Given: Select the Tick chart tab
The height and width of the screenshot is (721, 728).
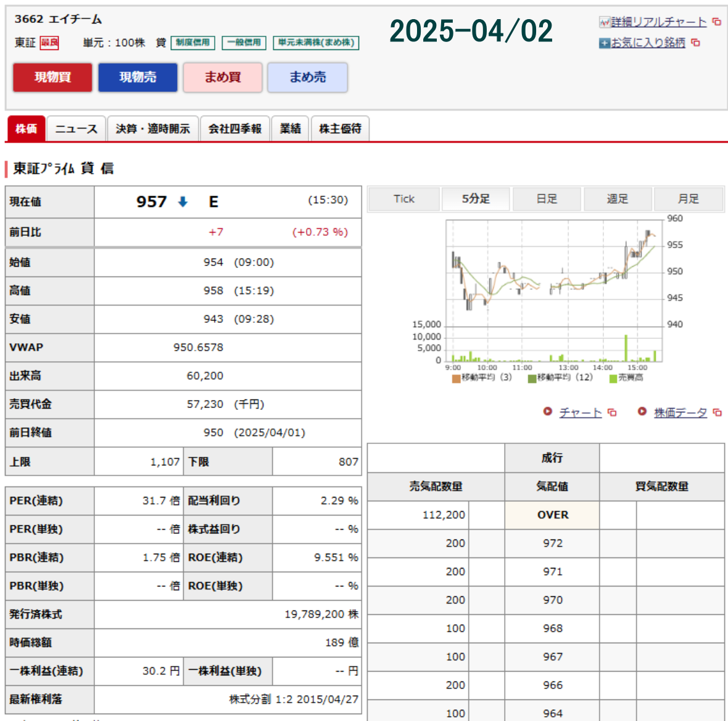Looking at the screenshot, I should pyautogui.click(x=404, y=199).
